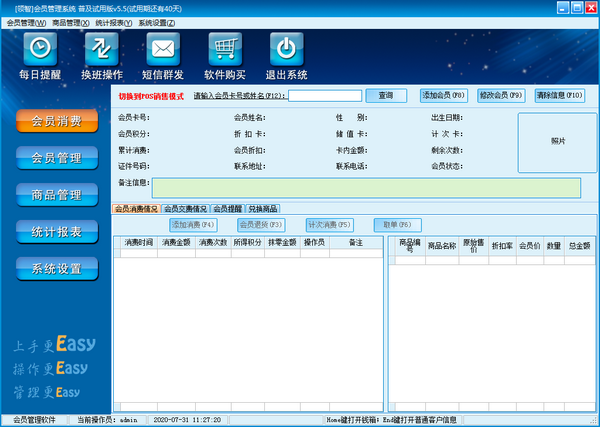Viewport: 600px width, 427px height.
Task: Click the 操作员 column header
Action: click(315, 243)
